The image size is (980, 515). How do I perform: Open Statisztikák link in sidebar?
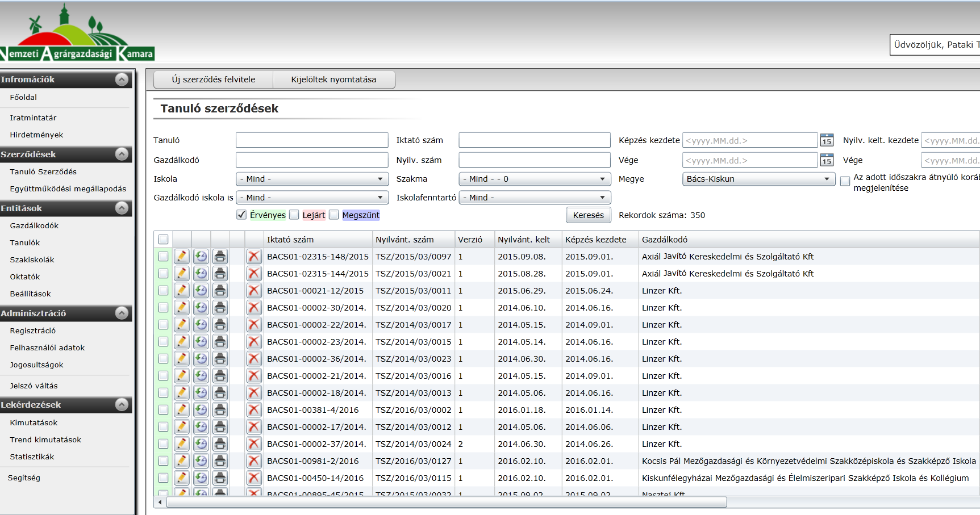(x=32, y=457)
